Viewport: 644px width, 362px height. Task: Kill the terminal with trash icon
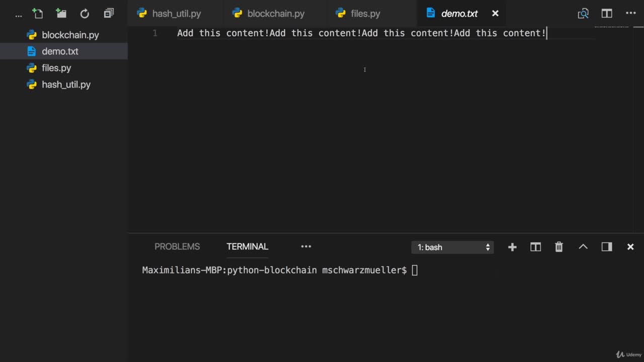point(559,247)
